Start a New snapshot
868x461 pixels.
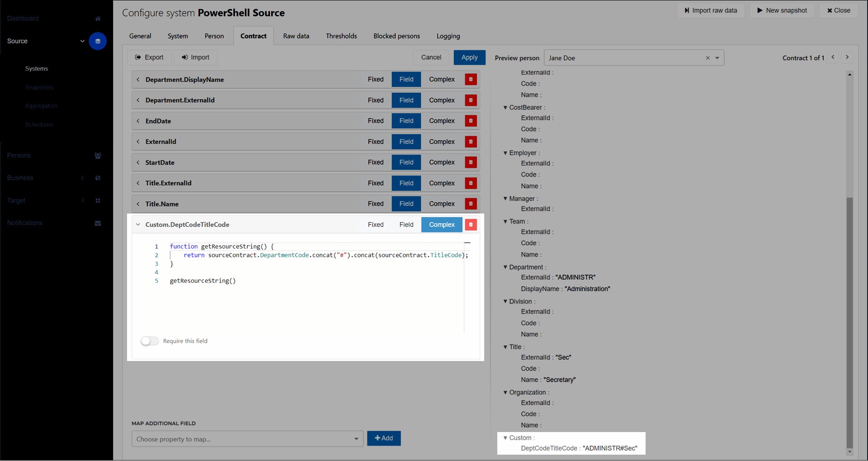[x=782, y=10]
